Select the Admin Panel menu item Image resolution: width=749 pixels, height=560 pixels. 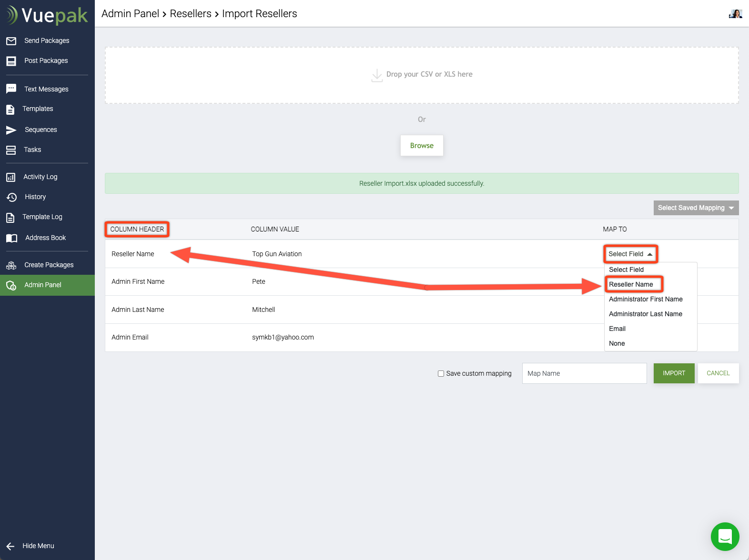47,285
